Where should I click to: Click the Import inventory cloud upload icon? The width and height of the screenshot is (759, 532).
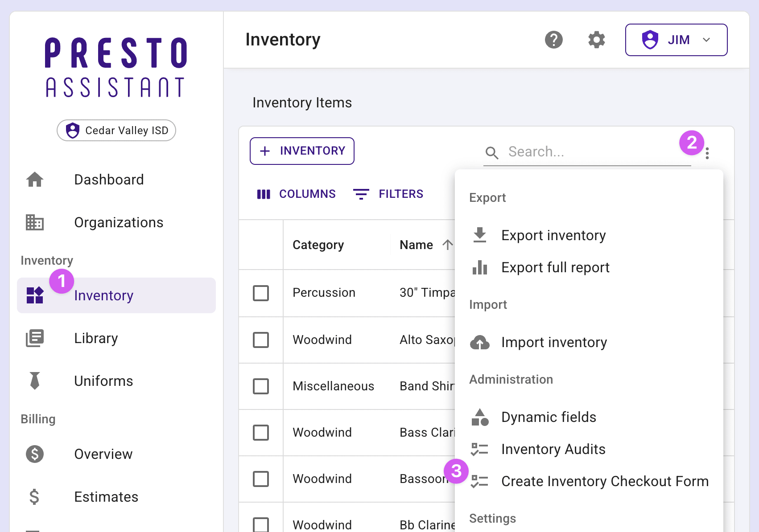(x=480, y=342)
